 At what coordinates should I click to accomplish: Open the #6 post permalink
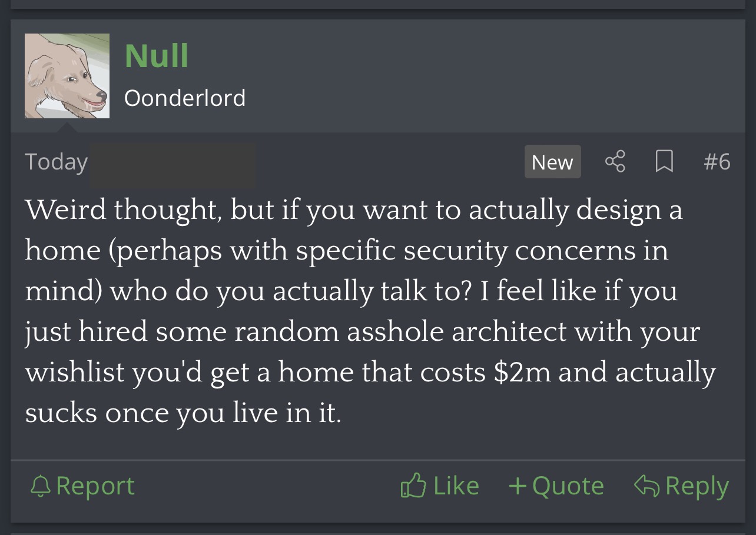(717, 161)
